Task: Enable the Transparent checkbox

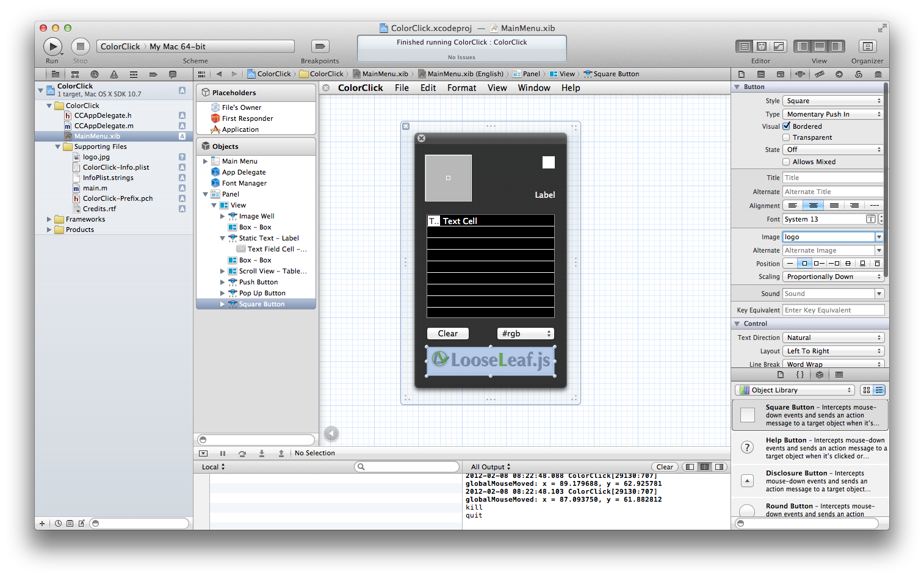Action: point(787,137)
